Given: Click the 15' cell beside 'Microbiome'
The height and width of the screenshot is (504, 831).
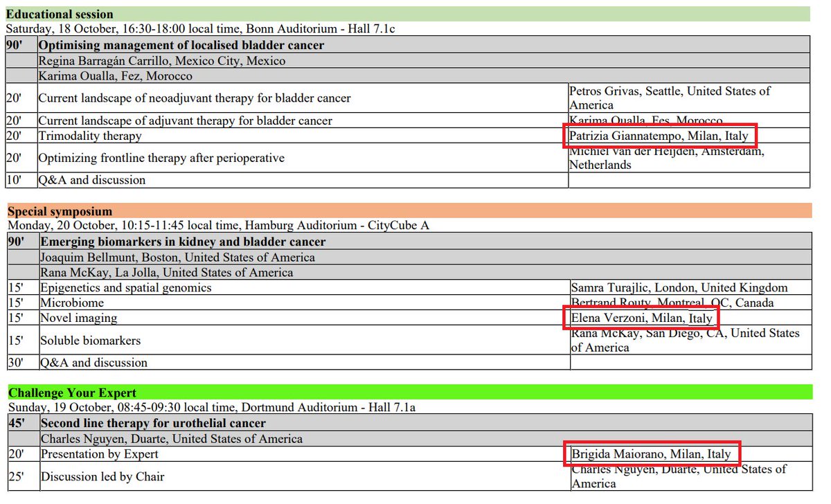Looking at the screenshot, I should [x=22, y=303].
